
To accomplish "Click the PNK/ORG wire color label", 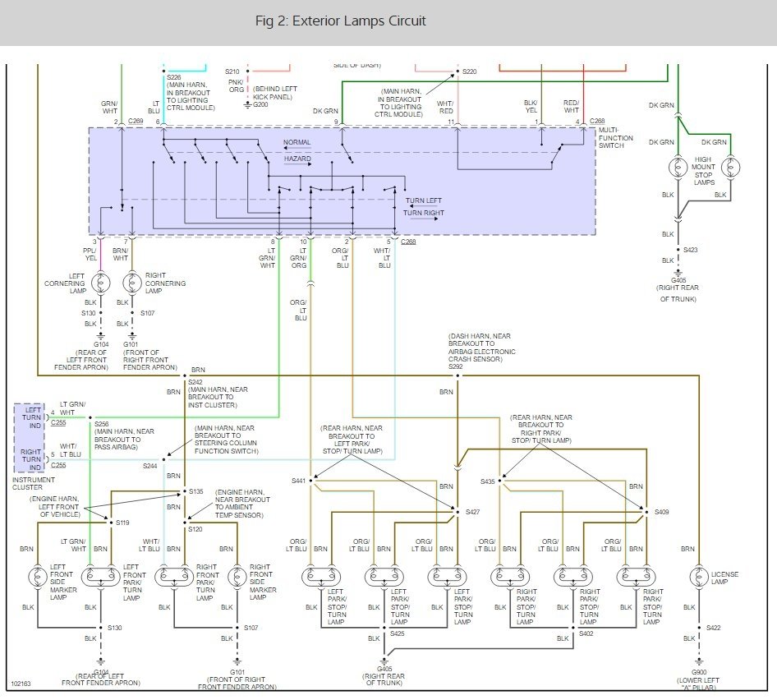I will pos(236,85).
